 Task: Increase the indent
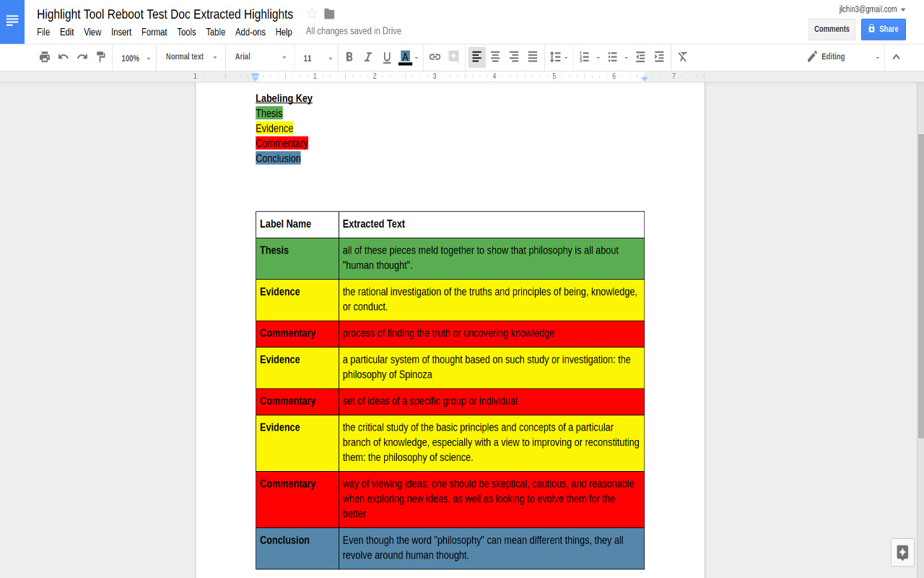coord(658,56)
